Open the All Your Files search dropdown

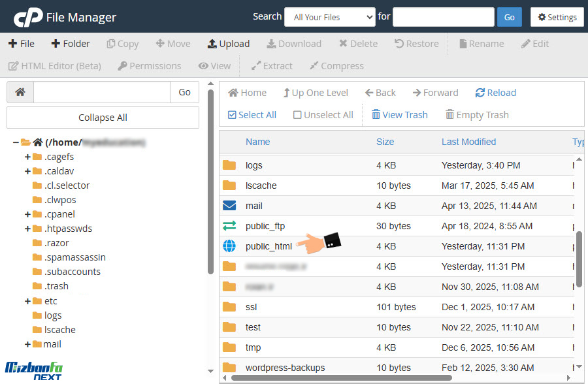point(329,17)
